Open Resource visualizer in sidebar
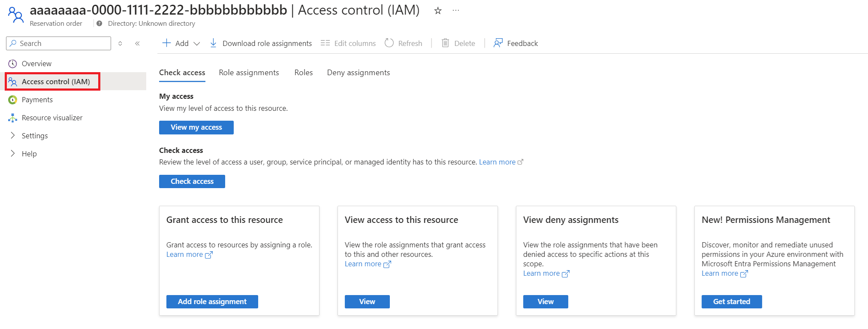Screen dimensions: 868x329 (52, 118)
